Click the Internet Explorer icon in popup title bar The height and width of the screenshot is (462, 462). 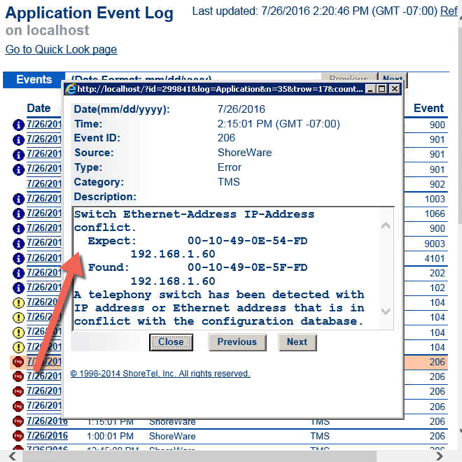(71, 89)
